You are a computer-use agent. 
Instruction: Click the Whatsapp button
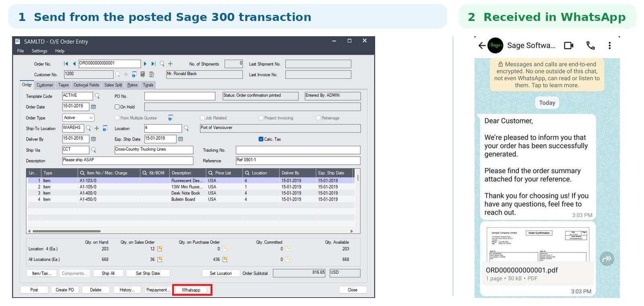pos(191,290)
